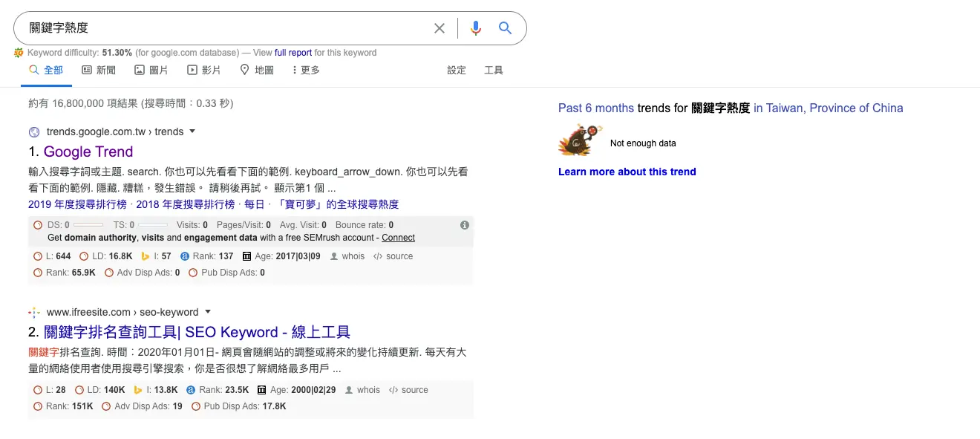Switch to the 新聞 tab

99,70
